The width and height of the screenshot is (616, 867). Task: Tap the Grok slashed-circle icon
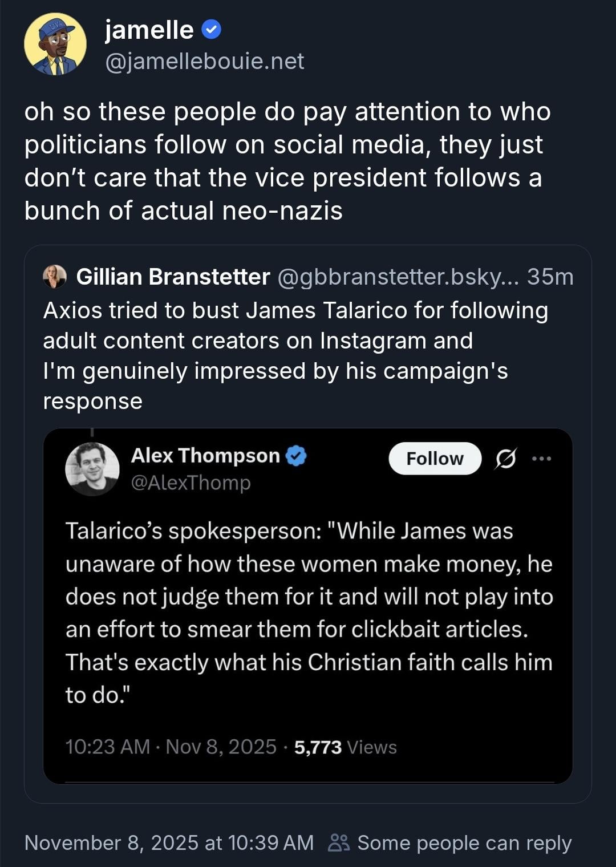[x=505, y=459]
